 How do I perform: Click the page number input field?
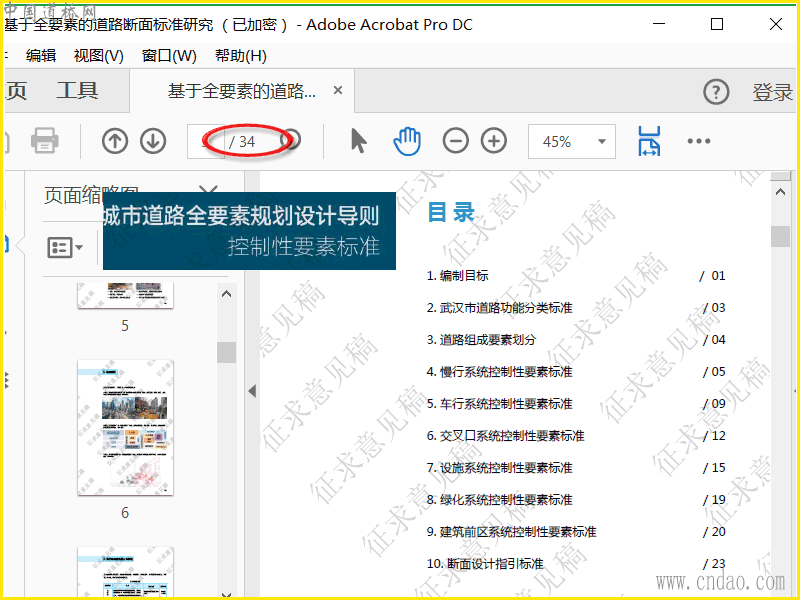pyautogui.click(x=205, y=141)
